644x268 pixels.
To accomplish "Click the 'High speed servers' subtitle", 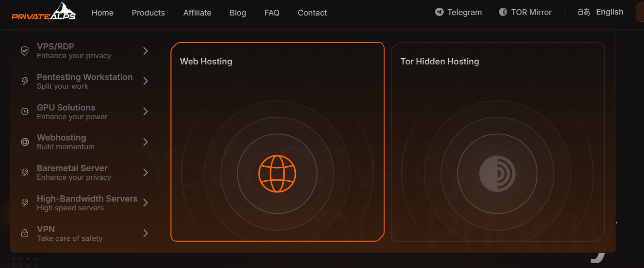I will [70, 208].
